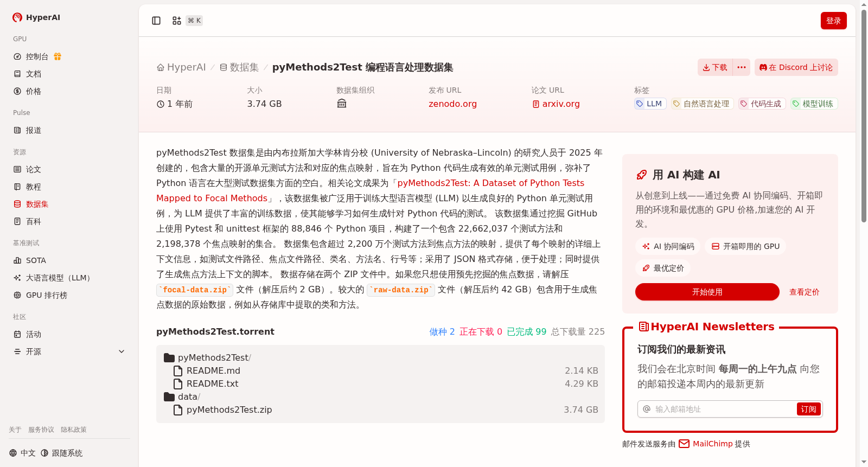The width and height of the screenshot is (868, 467).
Task: Click the 已完成 99 stat
Action: [x=526, y=331]
